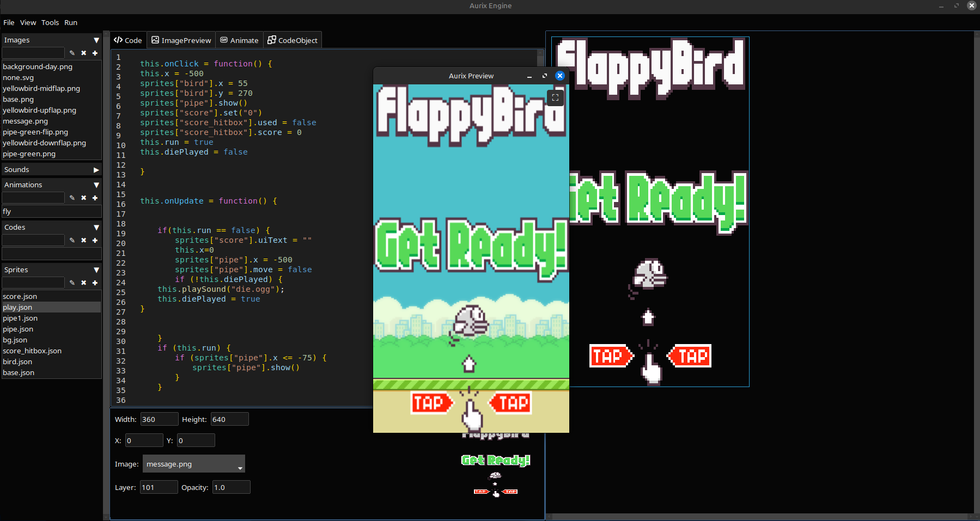The width and height of the screenshot is (980, 521).
Task: Select yellowbird-downflap.png image
Action: tap(52, 143)
